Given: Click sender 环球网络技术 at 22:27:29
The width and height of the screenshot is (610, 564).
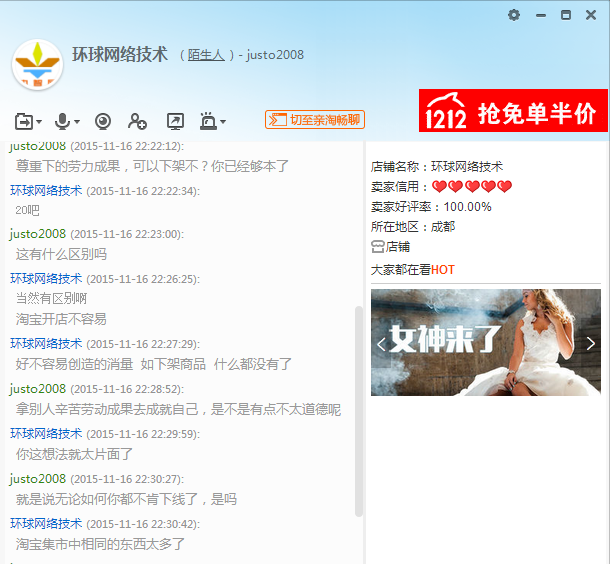Looking at the screenshot, I should point(46,343).
